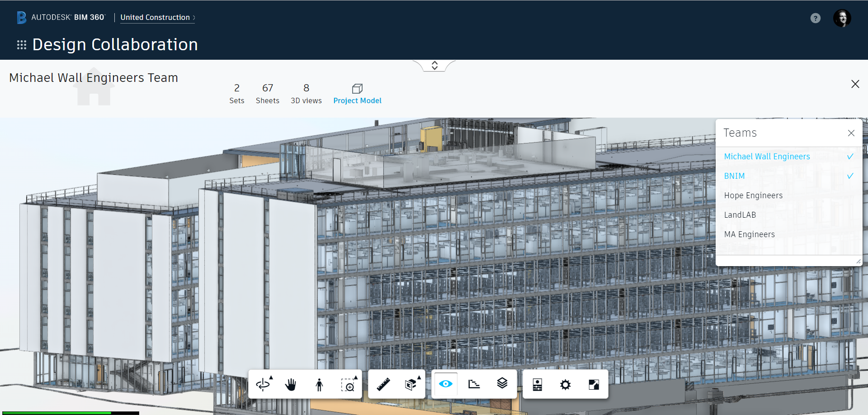The width and height of the screenshot is (868, 415).
Task: Toggle full screen viewer mode
Action: [x=594, y=385]
